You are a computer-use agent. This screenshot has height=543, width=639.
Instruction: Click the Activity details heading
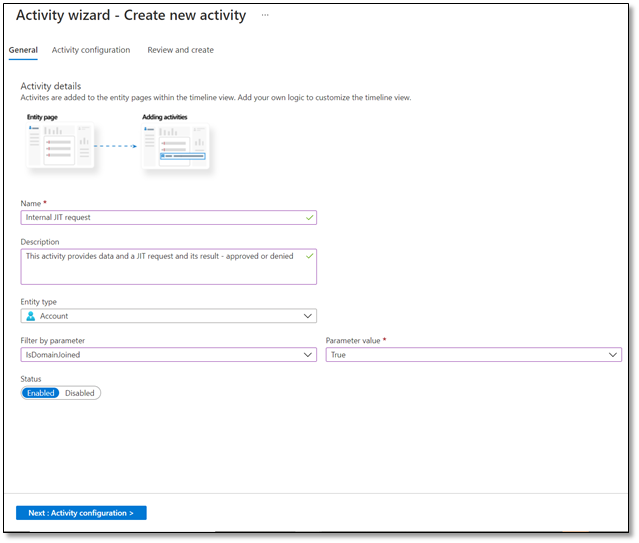[x=51, y=86]
